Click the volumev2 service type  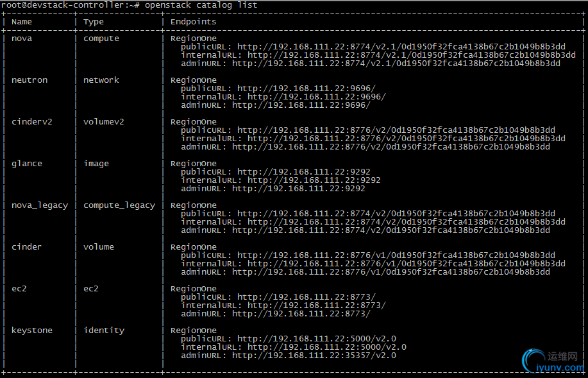point(104,122)
